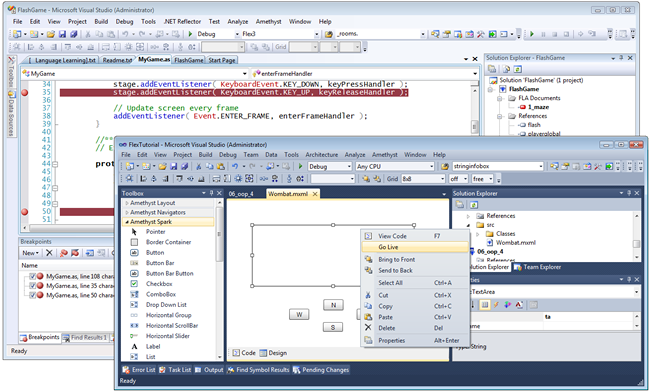Click Undo arrow in FlexTutorial toolbar
Screen dimensions: 650x392
[x=235, y=167]
